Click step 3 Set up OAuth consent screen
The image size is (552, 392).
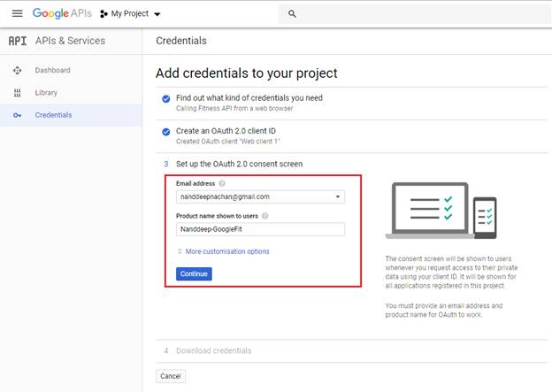click(x=239, y=164)
